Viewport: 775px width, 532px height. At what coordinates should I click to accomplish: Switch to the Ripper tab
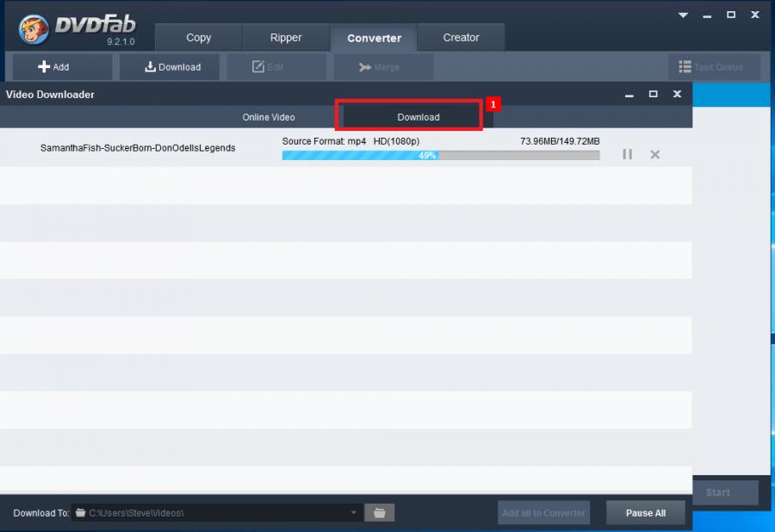click(x=286, y=38)
